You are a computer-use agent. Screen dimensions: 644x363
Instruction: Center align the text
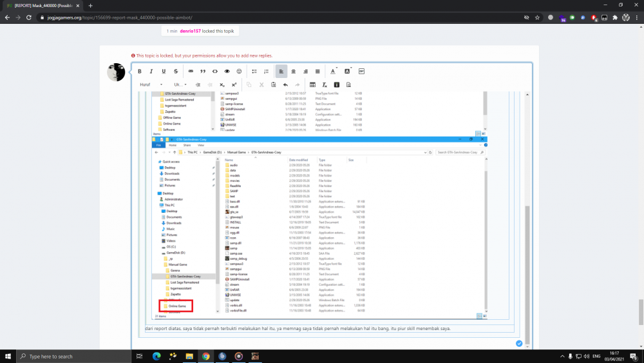tap(293, 72)
